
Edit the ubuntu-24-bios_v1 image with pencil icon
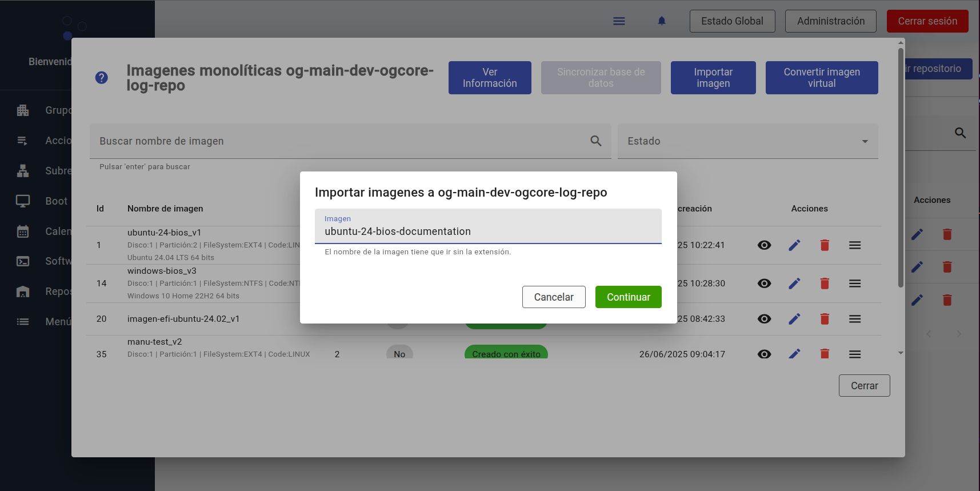coord(794,245)
